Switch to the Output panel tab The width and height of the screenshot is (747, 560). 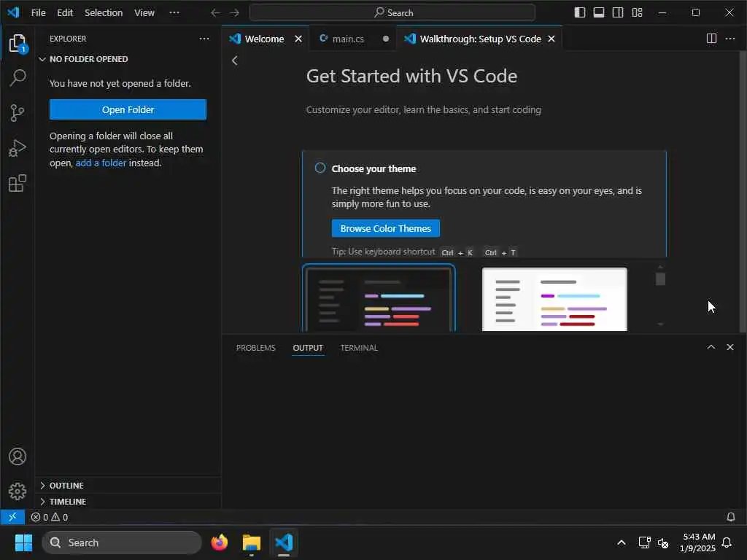(308, 348)
